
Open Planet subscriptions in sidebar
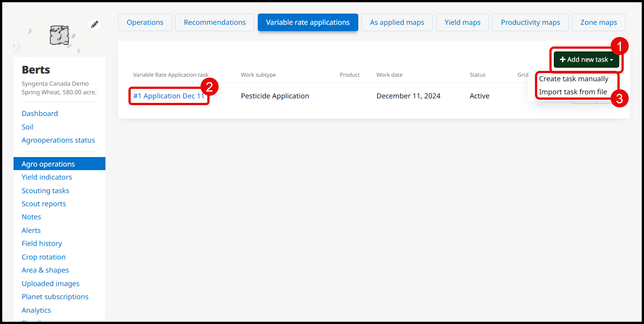point(55,297)
